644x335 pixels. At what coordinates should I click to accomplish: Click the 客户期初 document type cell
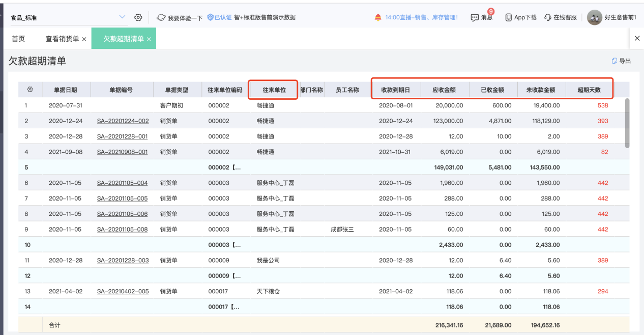click(171, 105)
